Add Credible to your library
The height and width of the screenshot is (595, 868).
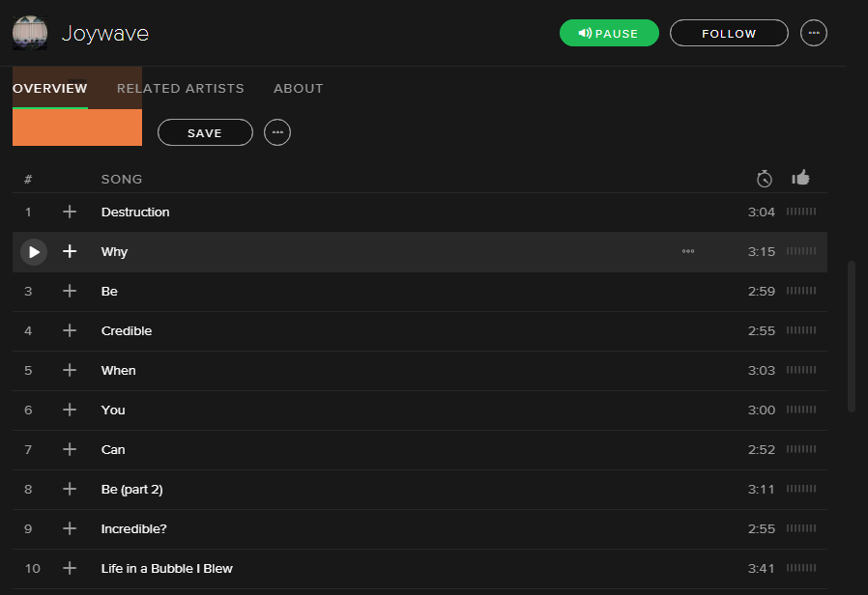[x=70, y=330]
